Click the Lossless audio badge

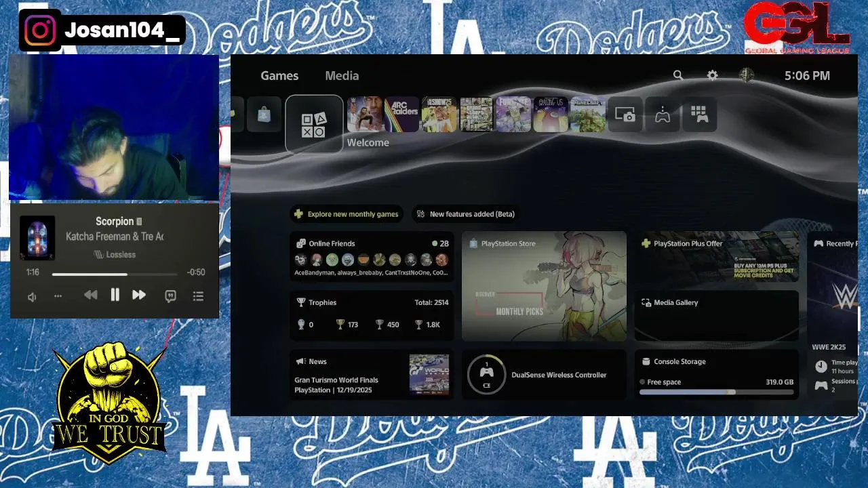[x=114, y=255]
